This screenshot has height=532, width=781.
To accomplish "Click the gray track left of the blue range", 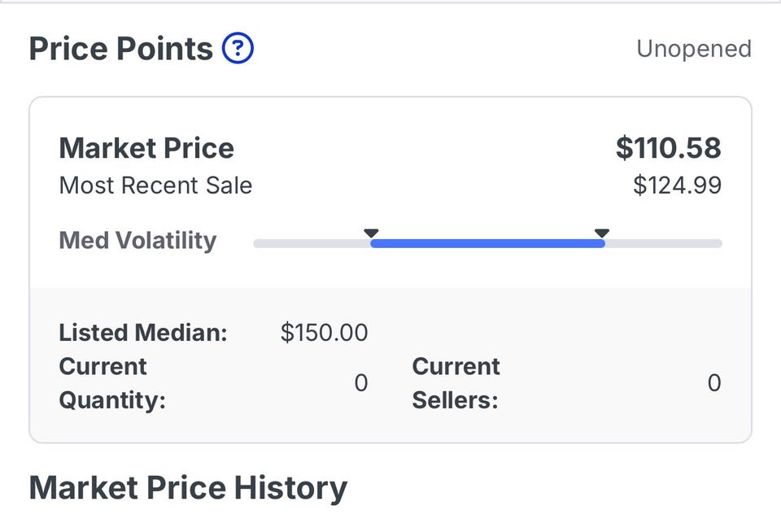I will coord(311,243).
